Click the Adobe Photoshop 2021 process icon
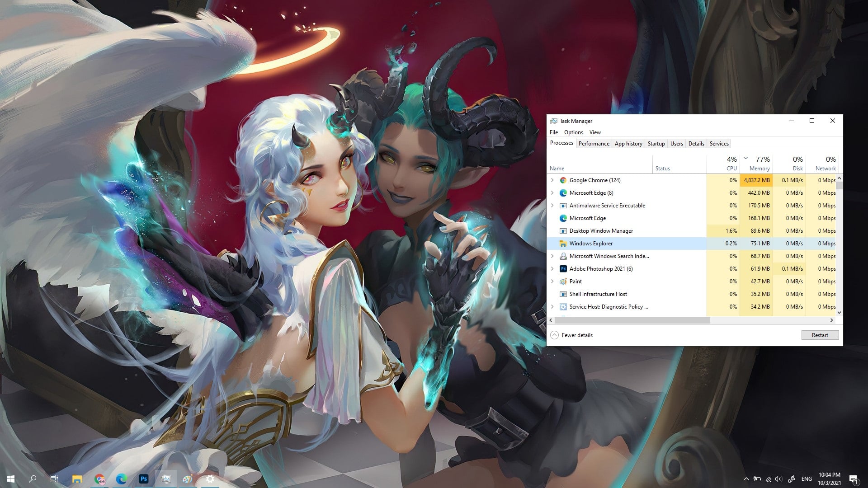Viewport: 868px width, 488px height. pos(563,269)
